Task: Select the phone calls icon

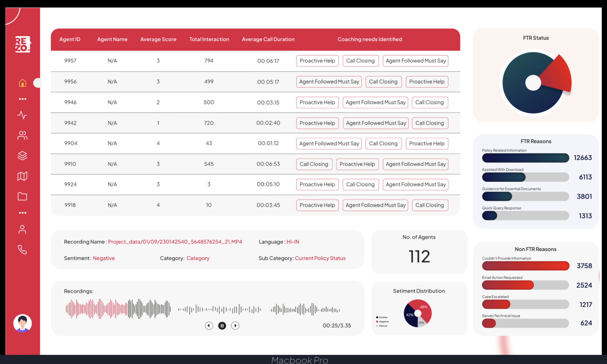Action: coord(22,250)
